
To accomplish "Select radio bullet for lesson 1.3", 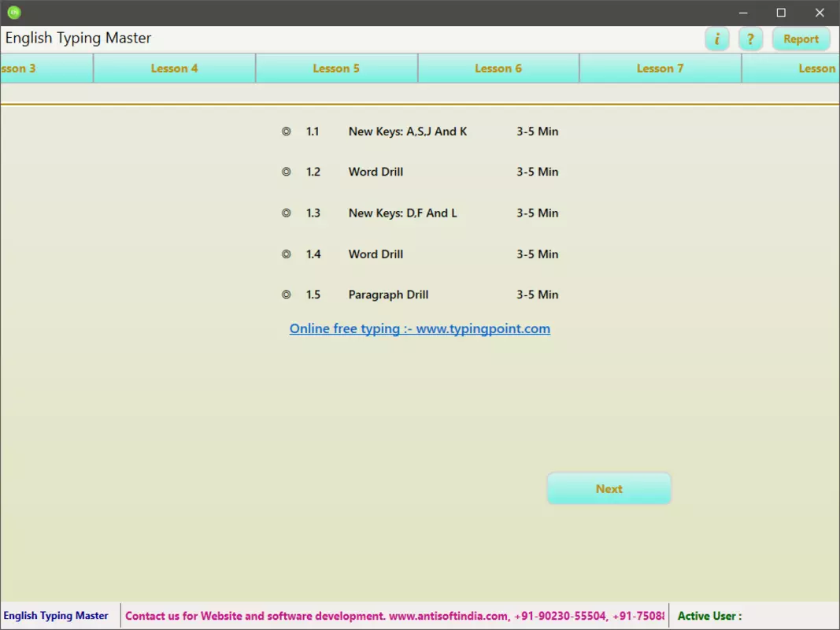I will [287, 213].
